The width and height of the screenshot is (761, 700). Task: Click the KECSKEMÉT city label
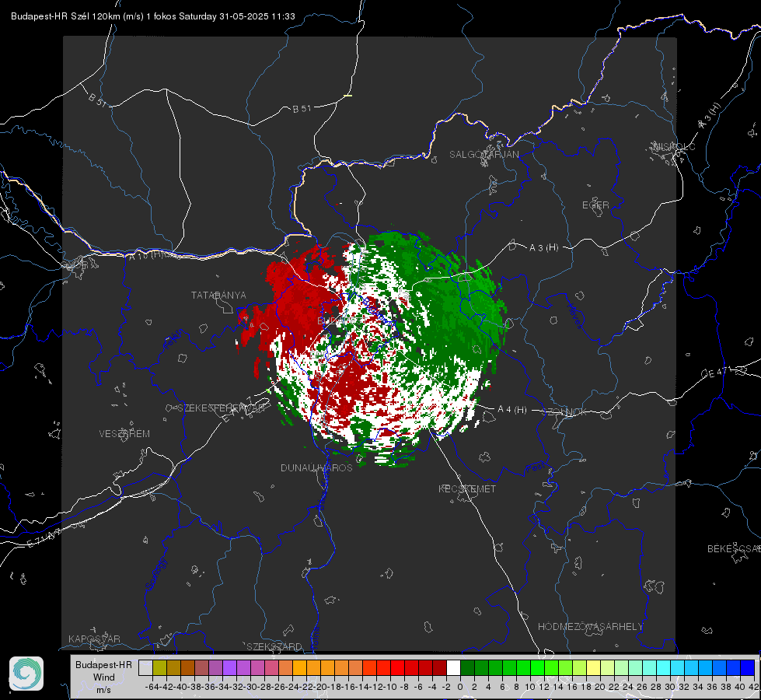(x=467, y=489)
